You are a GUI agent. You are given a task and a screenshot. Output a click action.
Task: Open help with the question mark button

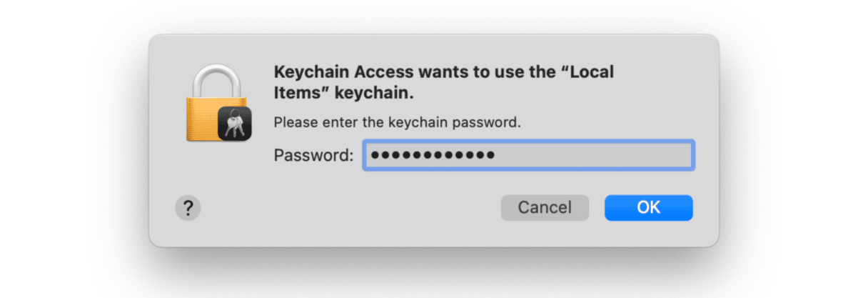(188, 208)
